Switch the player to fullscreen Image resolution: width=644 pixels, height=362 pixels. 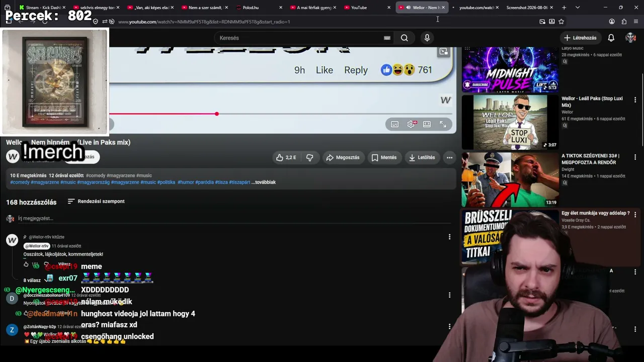pos(443,124)
